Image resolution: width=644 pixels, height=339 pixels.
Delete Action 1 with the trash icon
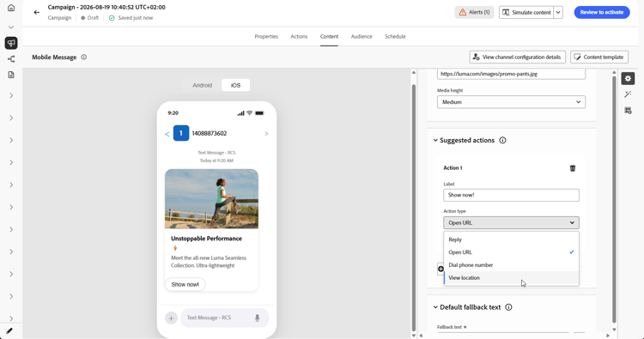tap(573, 168)
